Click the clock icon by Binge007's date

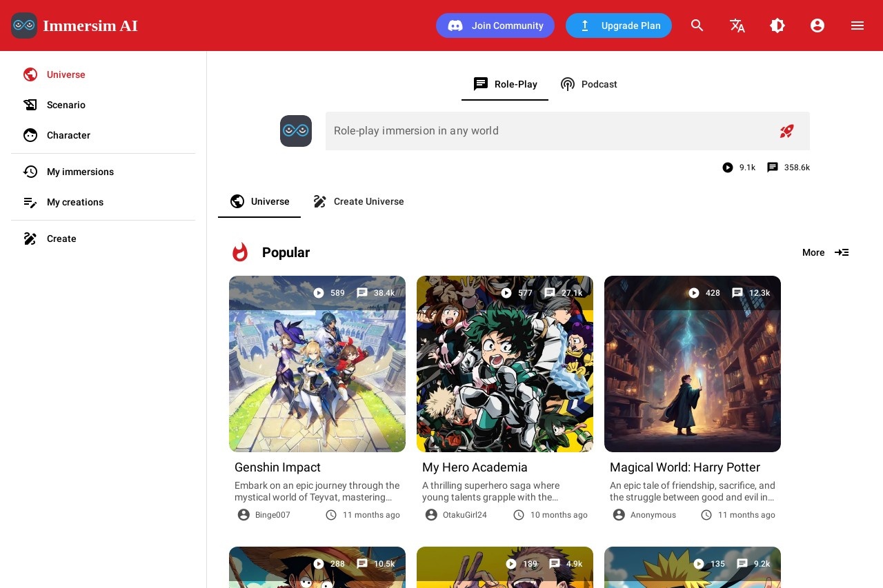(331, 515)
